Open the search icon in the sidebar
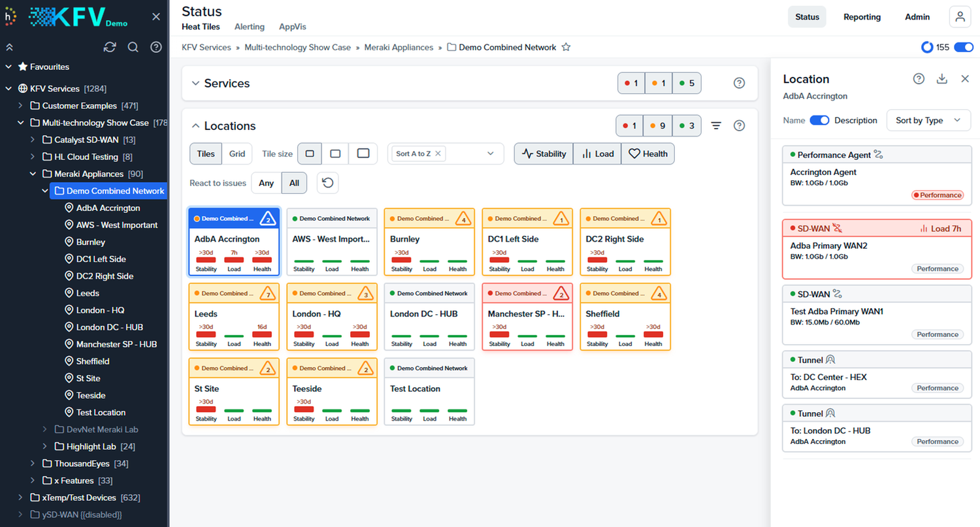 click(133, 47)
